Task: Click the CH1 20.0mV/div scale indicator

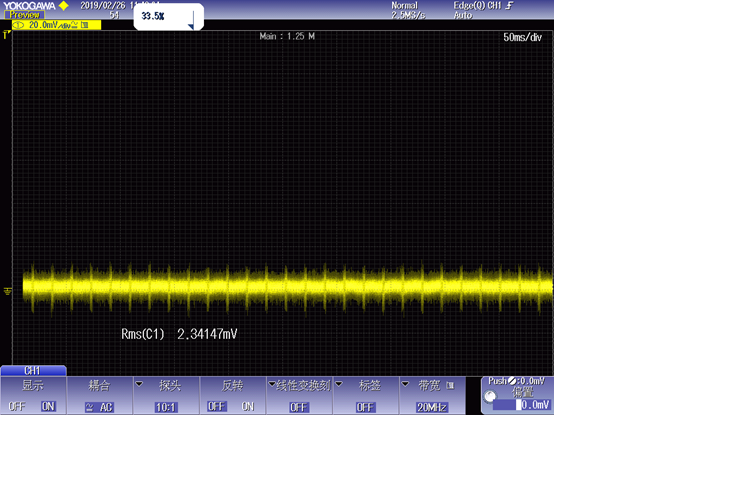Action: pyautogui.click(x=56, y=25)
